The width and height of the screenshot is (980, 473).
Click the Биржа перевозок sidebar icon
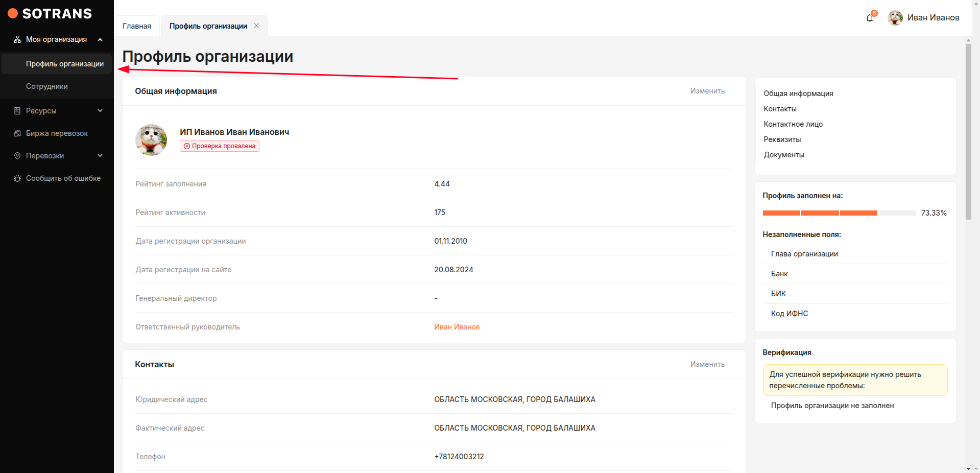point(17,133)
